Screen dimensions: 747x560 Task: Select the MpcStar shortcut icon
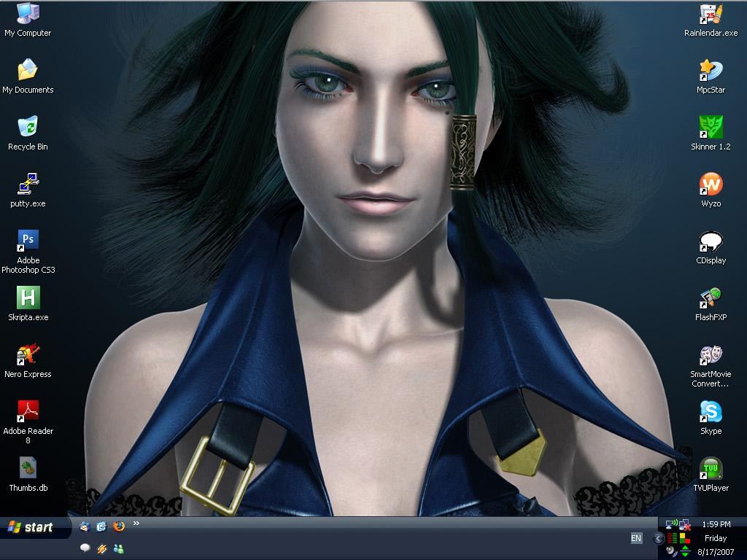click(x=711, y=76)
